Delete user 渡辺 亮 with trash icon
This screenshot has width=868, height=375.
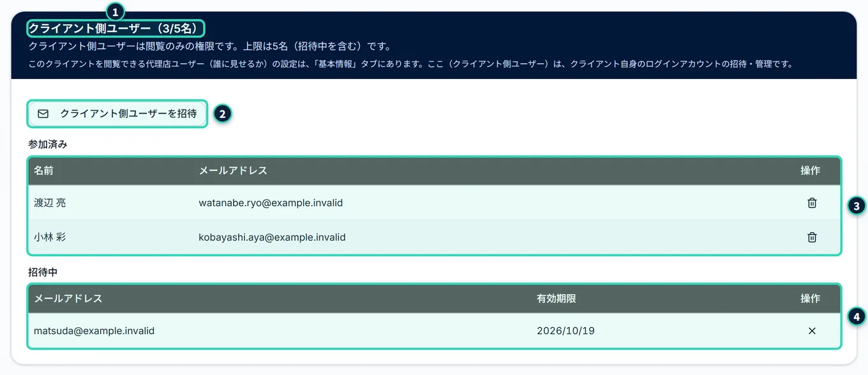point(812,203)
